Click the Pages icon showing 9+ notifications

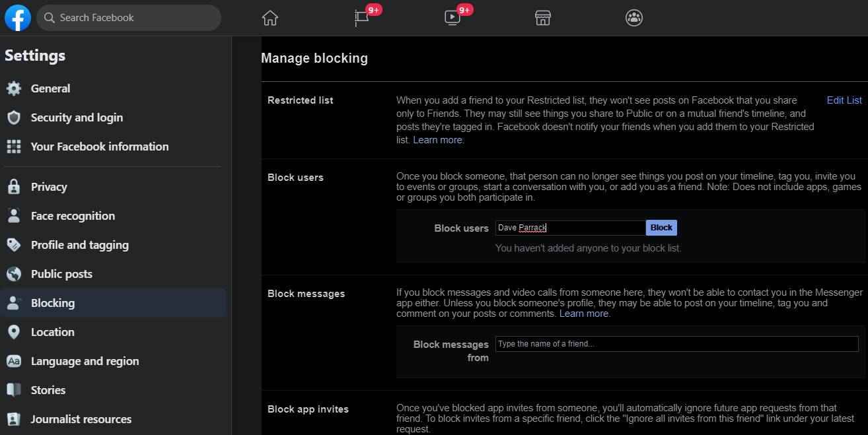(360, 18)
